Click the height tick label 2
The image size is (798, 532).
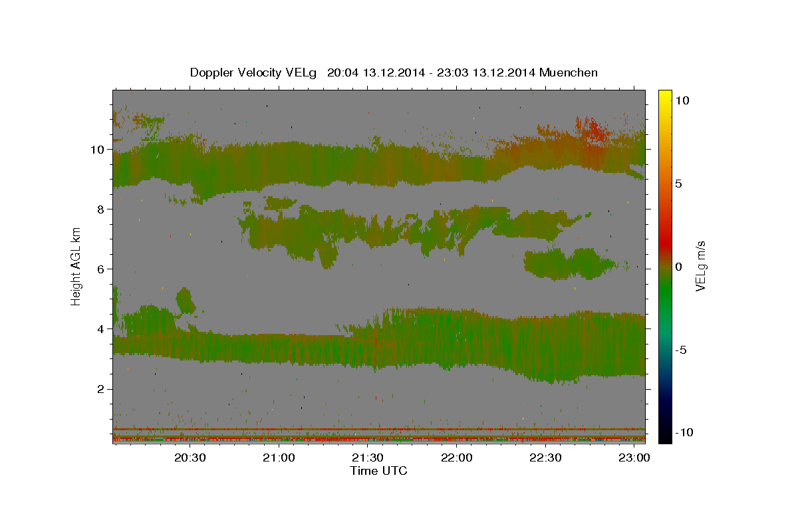click(101, 388)
